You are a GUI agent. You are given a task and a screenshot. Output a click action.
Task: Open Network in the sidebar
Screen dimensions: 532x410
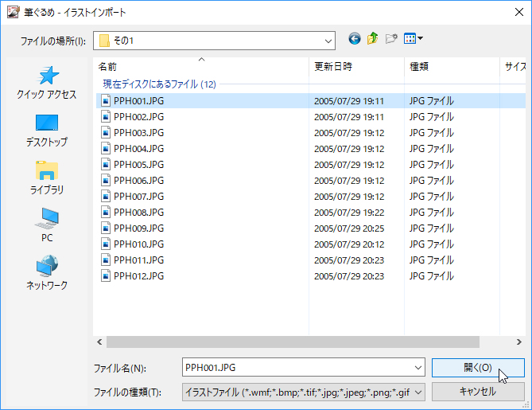(x=47, y=273)
